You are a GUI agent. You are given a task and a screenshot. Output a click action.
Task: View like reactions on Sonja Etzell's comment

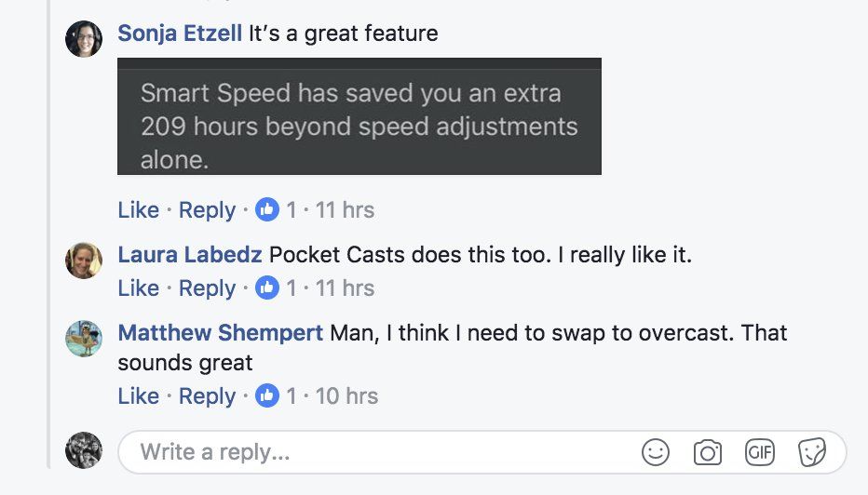276,210
